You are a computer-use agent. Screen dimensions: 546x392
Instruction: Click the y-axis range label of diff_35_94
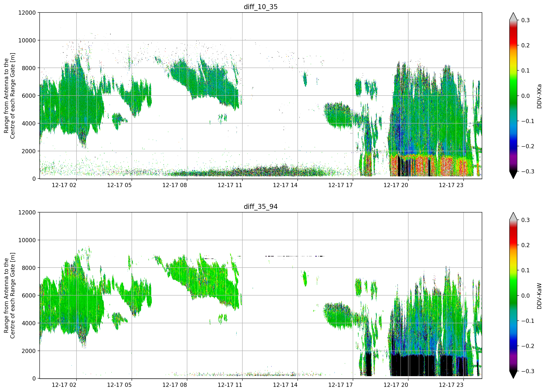[x=9, y=295]
